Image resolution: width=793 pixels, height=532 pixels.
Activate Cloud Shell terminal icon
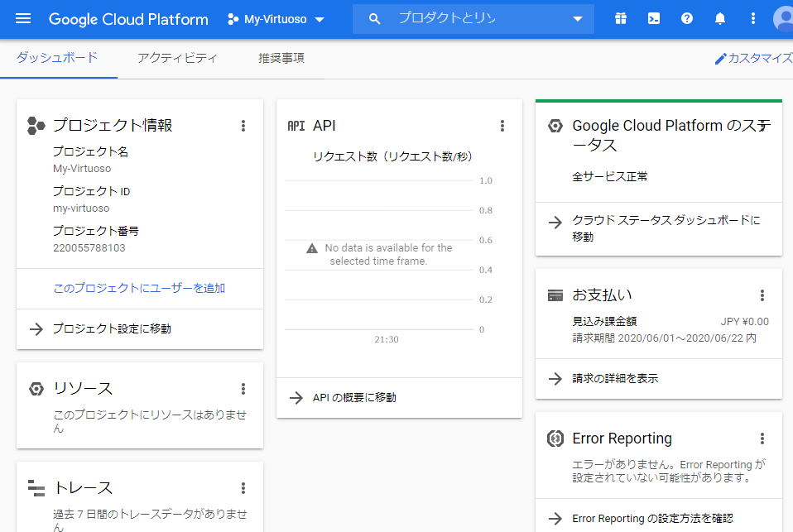(654, 19)
